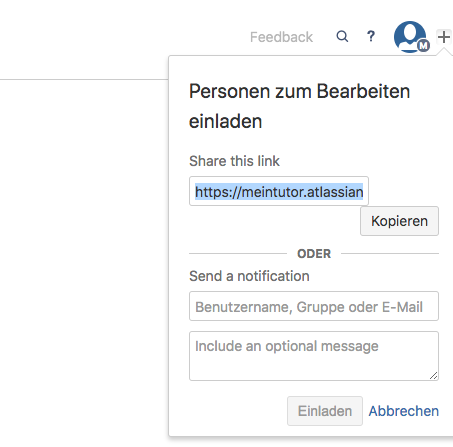Click the Share this link label

pos(234,161)
